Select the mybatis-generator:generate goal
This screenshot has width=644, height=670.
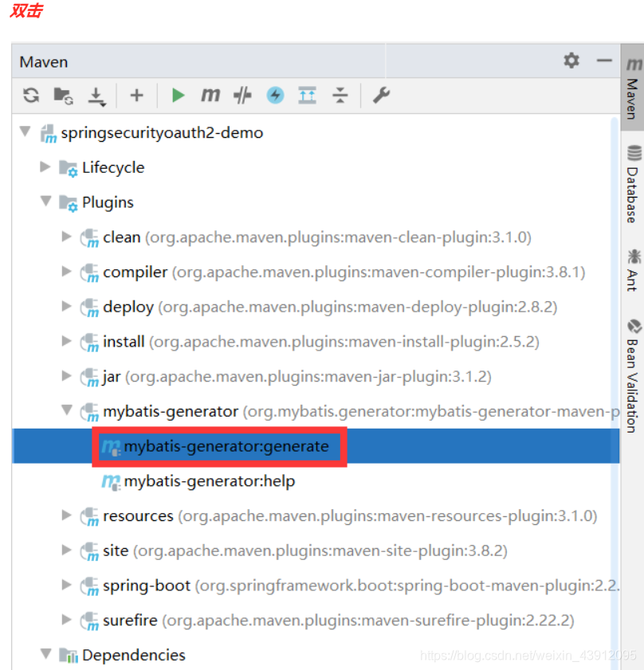point(316,446)
